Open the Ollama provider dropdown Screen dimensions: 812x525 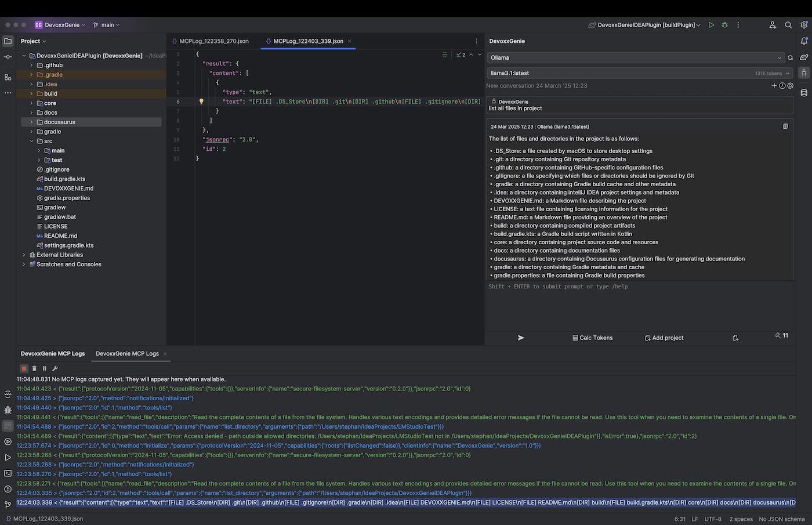click(636, 57)
